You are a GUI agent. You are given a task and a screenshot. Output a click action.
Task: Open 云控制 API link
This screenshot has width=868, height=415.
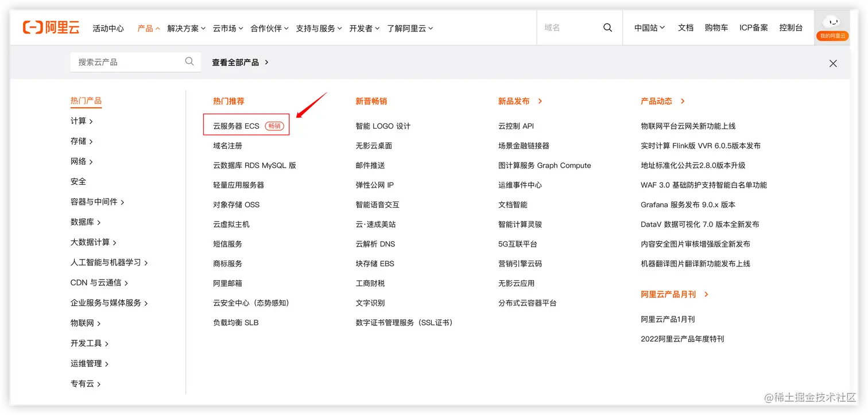tap(516, 126)
